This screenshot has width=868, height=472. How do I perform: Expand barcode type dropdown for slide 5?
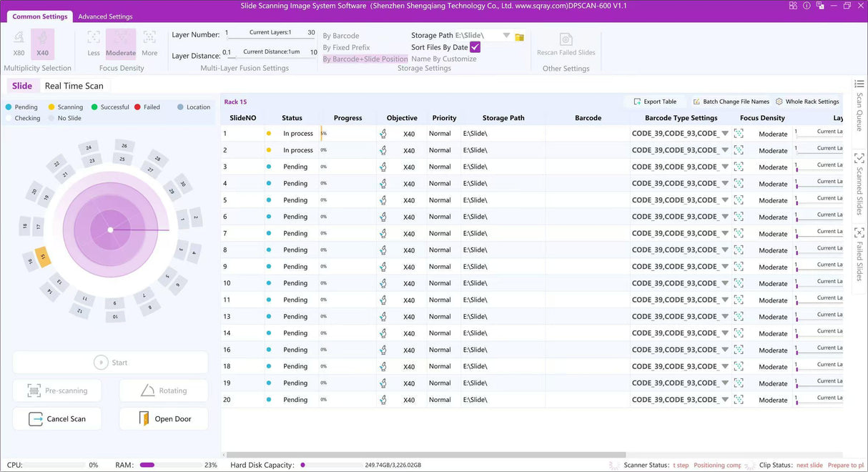coord(725,200)
